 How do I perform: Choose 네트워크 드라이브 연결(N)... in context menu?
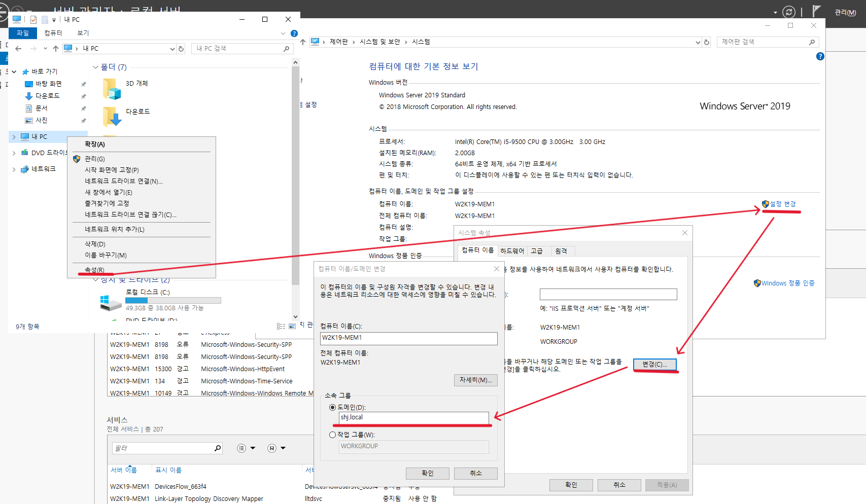tap(124, 181)
